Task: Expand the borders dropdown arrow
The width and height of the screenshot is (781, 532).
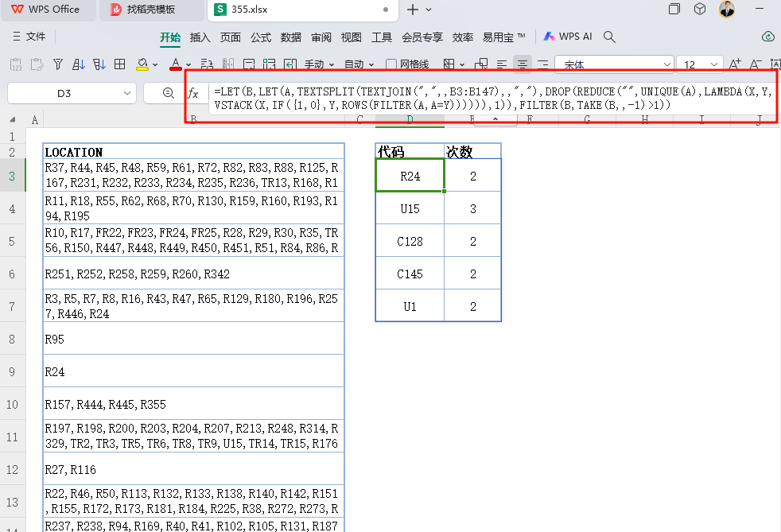Action: 462,64
